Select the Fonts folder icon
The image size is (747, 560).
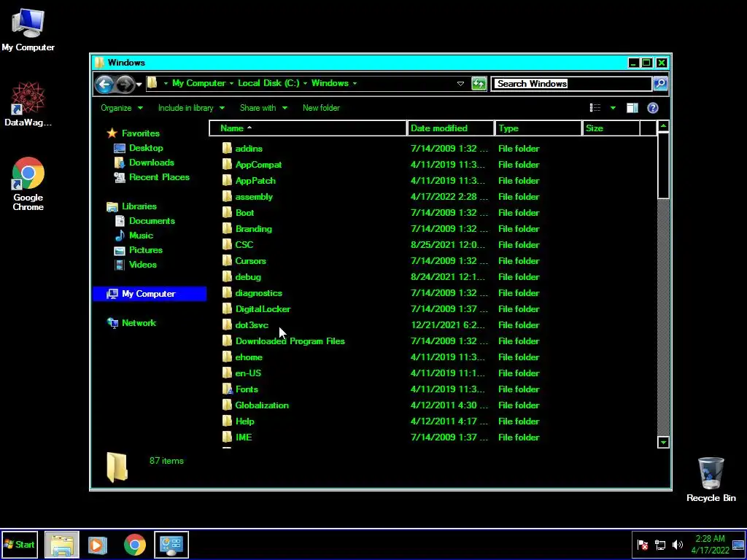pos(228,389)
